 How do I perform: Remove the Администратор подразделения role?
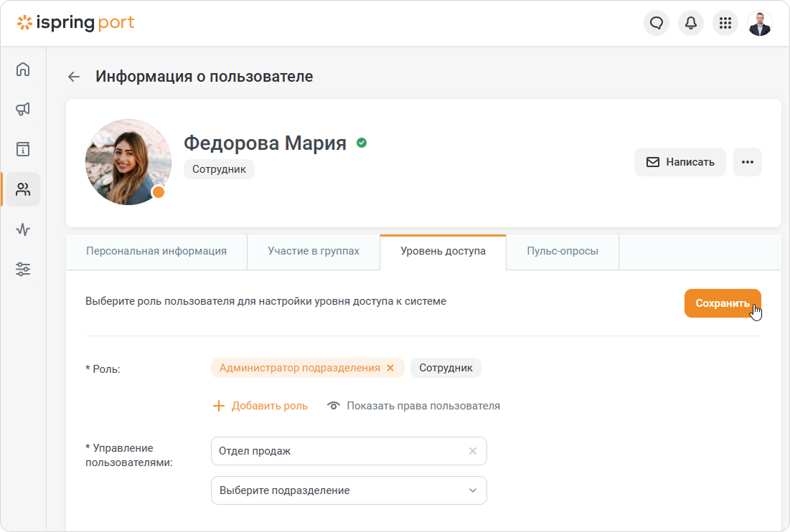pos(390,368)
